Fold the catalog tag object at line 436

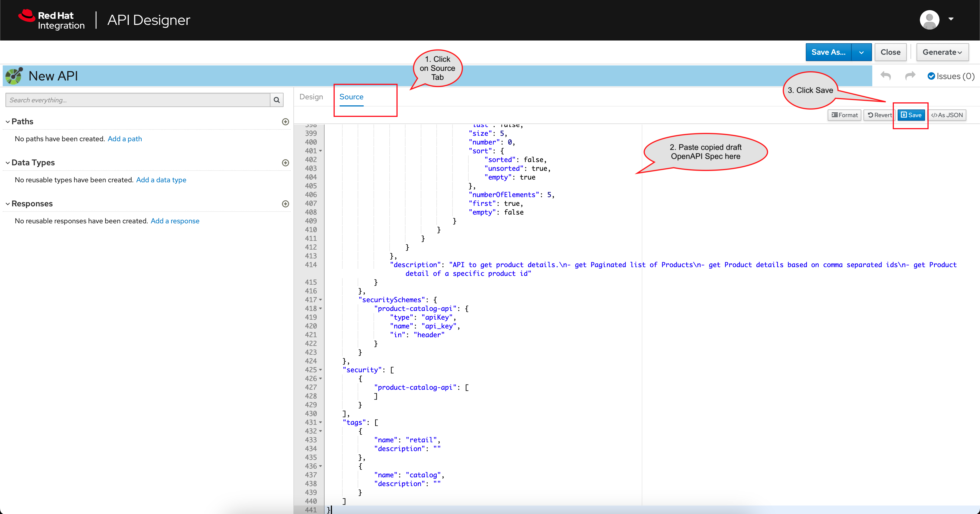[x=320, y=466]
